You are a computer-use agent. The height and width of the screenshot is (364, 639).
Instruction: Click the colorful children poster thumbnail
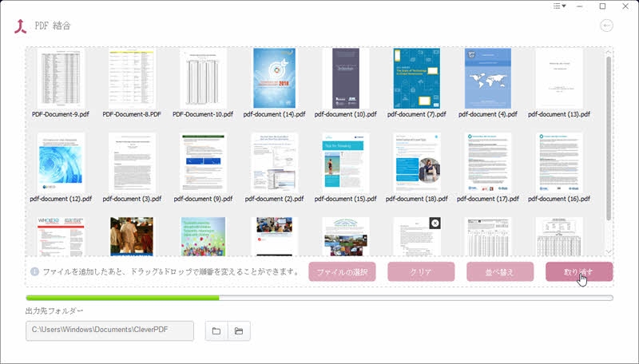pyautogui.click(x=203, y=236)
